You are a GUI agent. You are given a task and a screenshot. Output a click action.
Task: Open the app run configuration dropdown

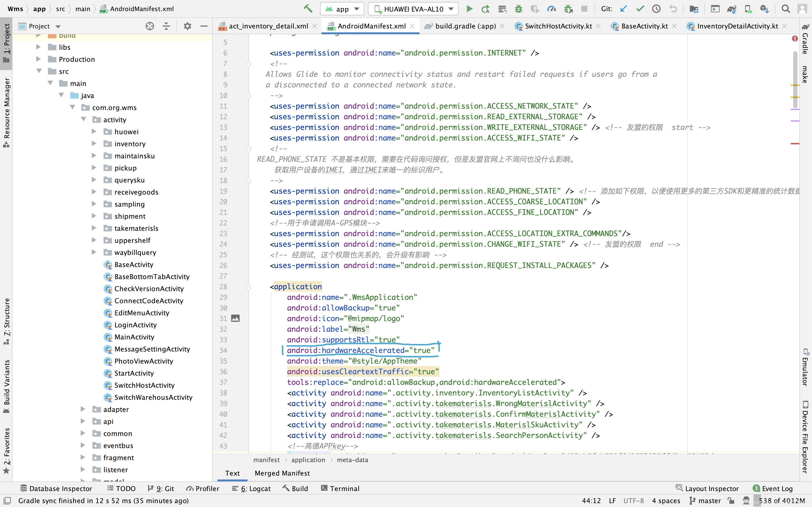pos(342,9)
